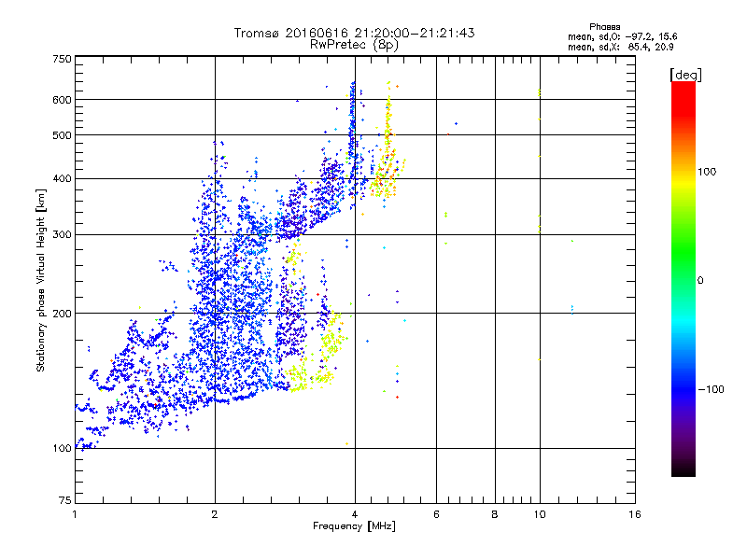The width and height of the screenshot is (747, 560).
Task: Click the '400' height axis tick label
Action: point(62,179)
